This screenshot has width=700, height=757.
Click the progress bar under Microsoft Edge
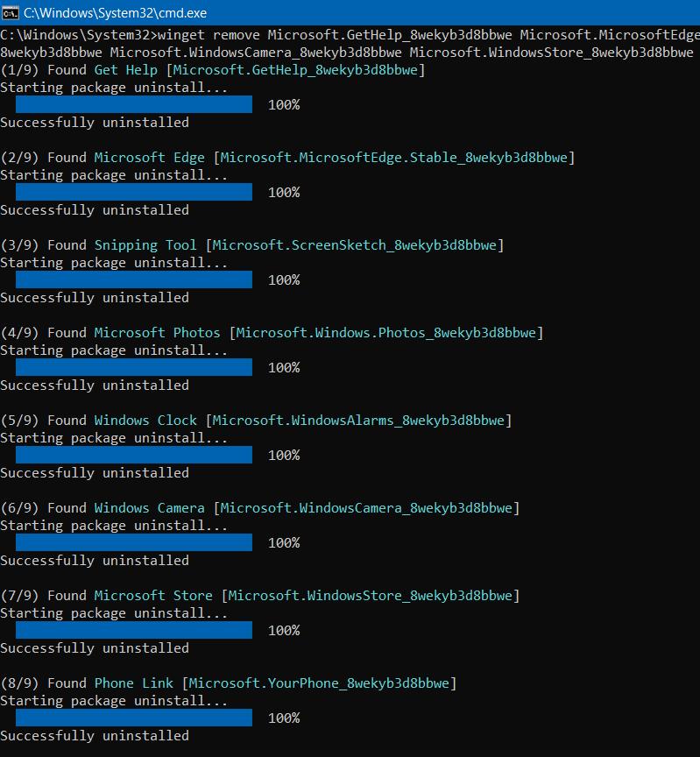(134, 192)
